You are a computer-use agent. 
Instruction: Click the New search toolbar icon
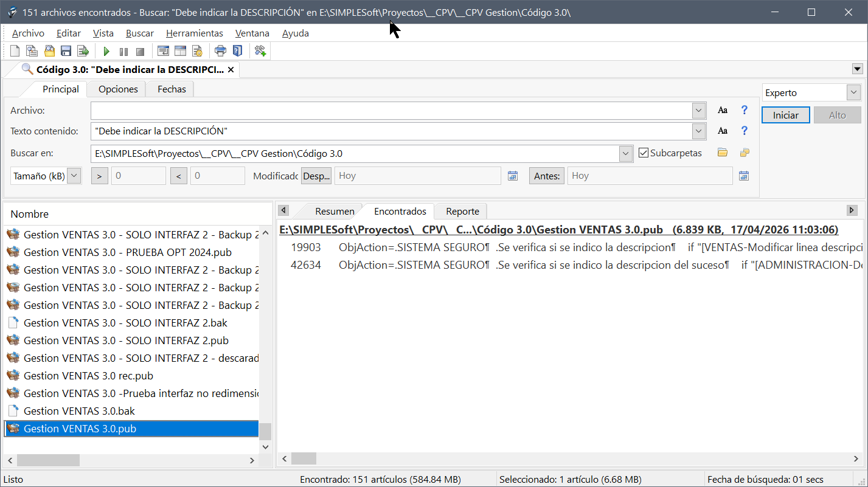(x=15, y=51)
